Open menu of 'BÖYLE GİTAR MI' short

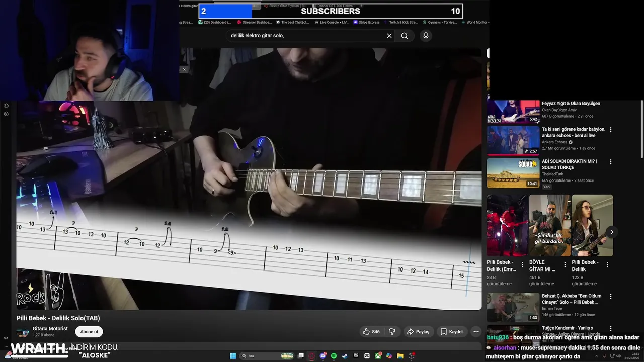tap(565, 265)
